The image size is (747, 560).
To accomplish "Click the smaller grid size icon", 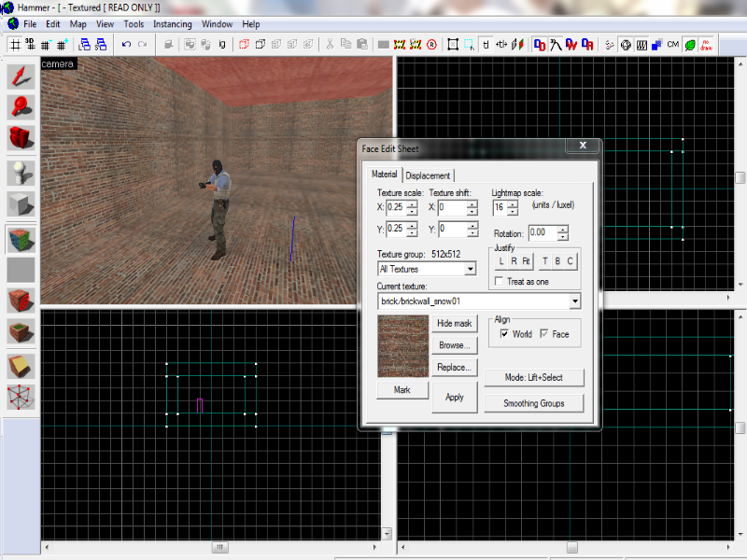I will click(46, 45).
